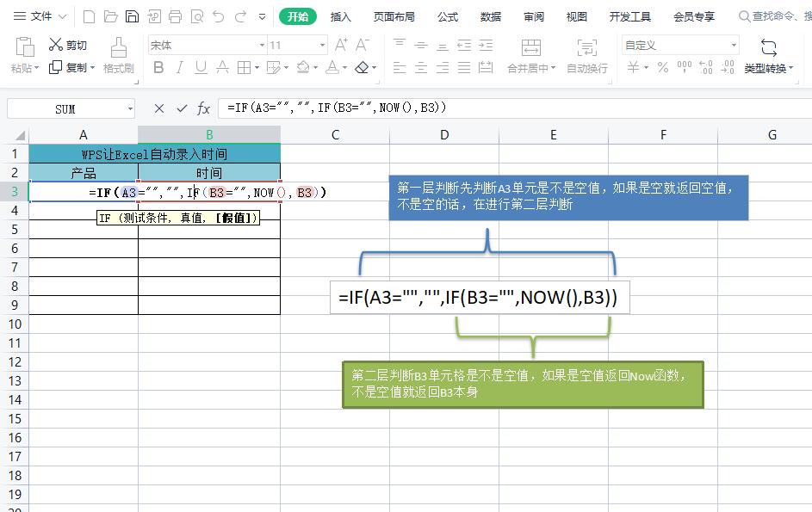
Task: Click inside the formula bar input
Action: click(x=515, y=108)
